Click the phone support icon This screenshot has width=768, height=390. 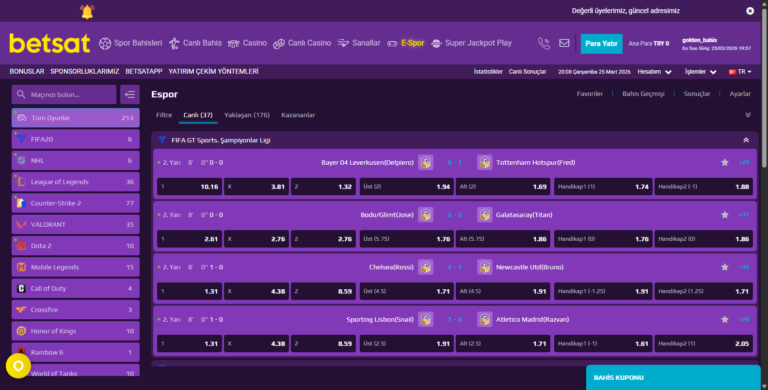point(544,43)
